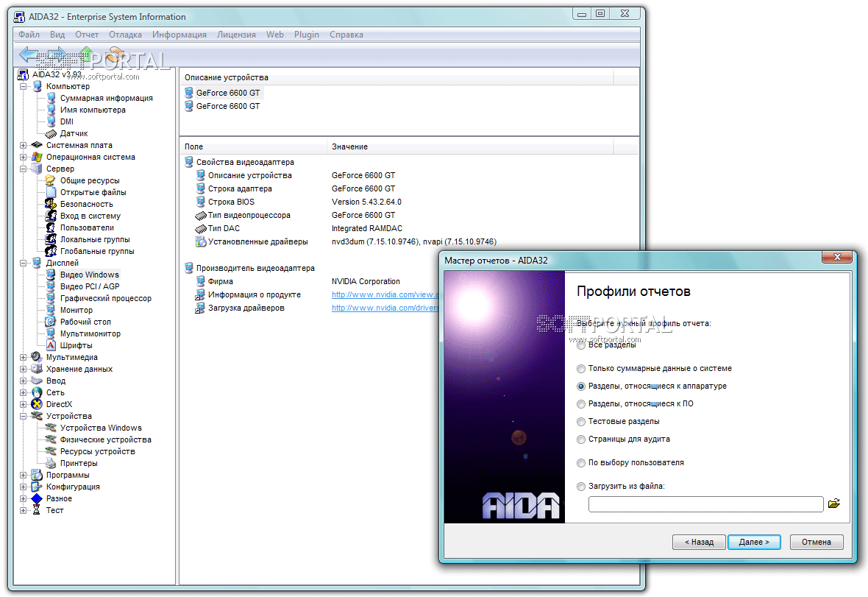Collapse the Устройства tree node
The width and height of the screenshot is (868, 597).
tap(24, 416)
